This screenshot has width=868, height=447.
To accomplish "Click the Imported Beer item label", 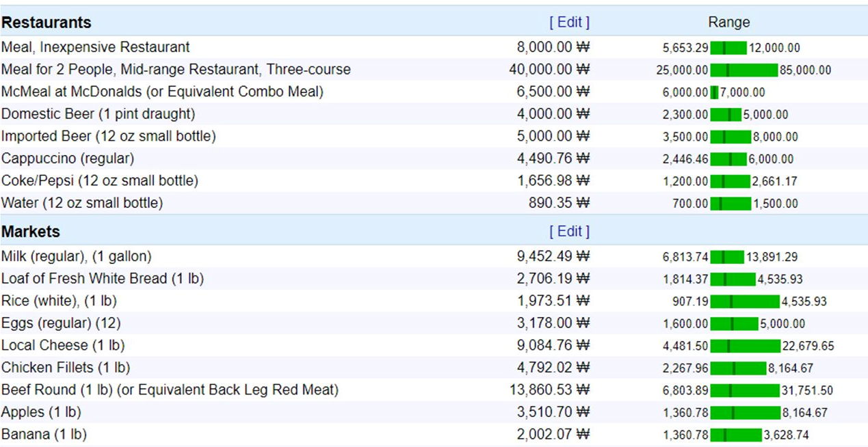I will pos(108,137).
